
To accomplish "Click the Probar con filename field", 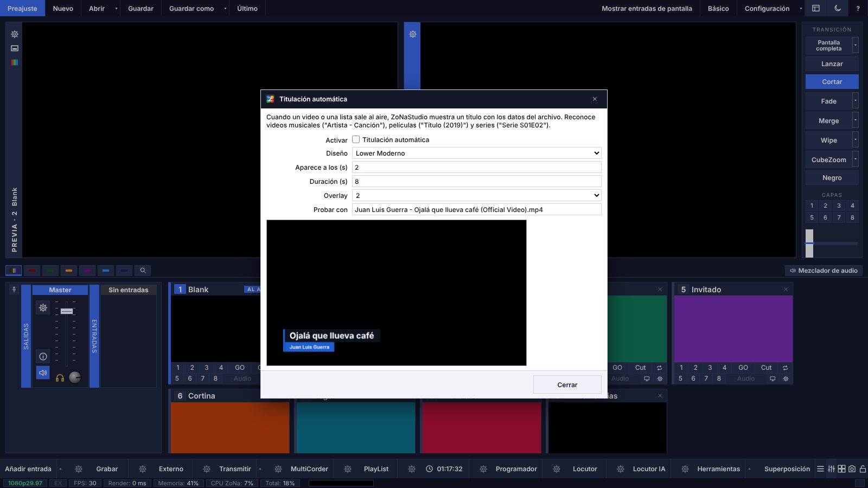I will click(476, 209).
